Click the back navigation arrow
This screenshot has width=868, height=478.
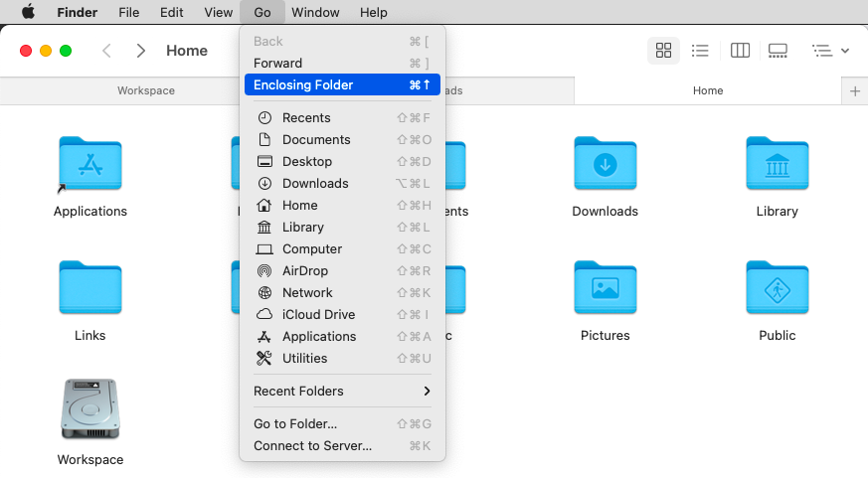[x=106, y=51]
